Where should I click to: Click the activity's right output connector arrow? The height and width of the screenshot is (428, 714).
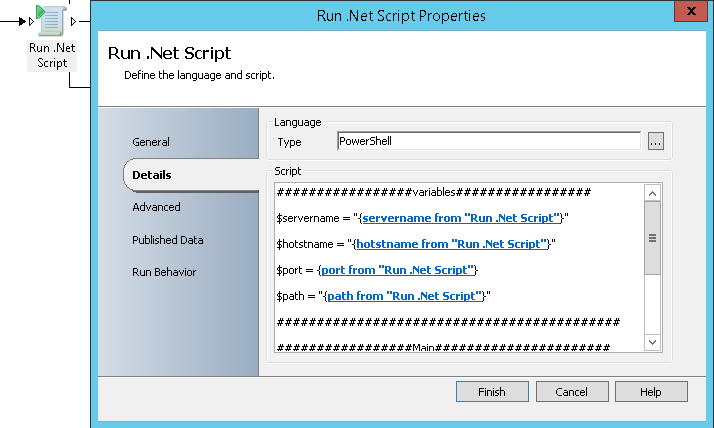(73, 21)
